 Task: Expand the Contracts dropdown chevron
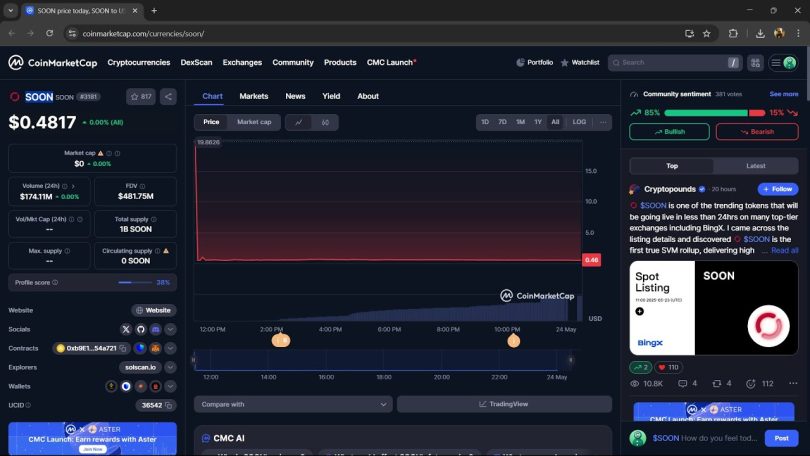pos(170,349)
